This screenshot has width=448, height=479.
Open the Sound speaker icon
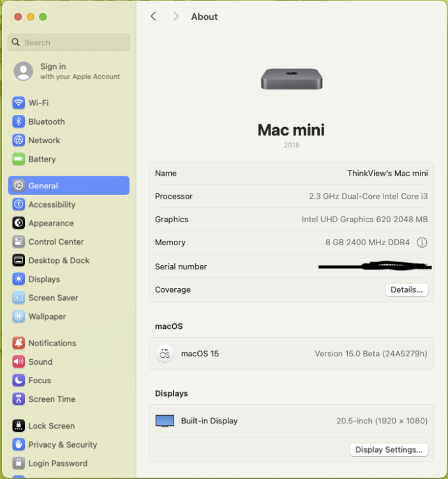[x=19, y=361]
